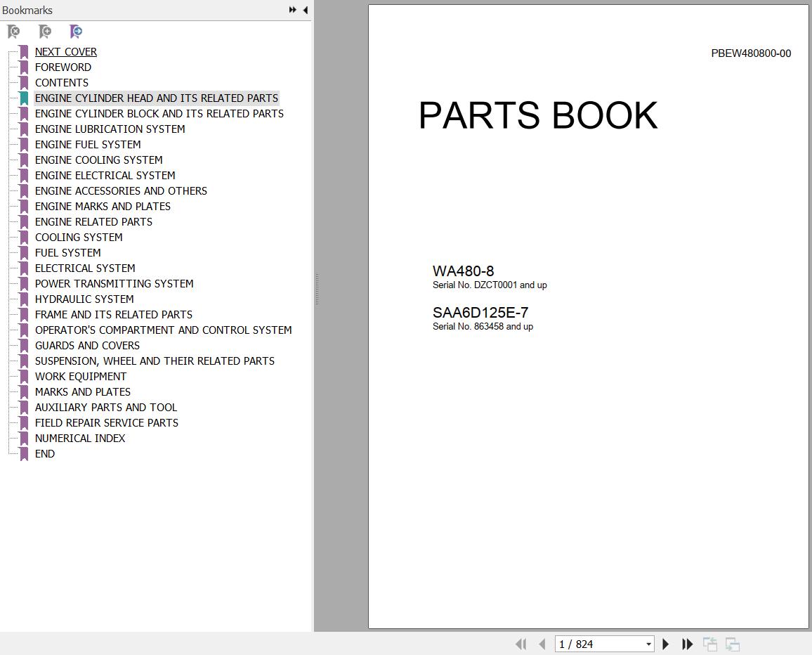Click the teal bookmark icon of ENGINE CYLINDER HEAD

[24, 98]
